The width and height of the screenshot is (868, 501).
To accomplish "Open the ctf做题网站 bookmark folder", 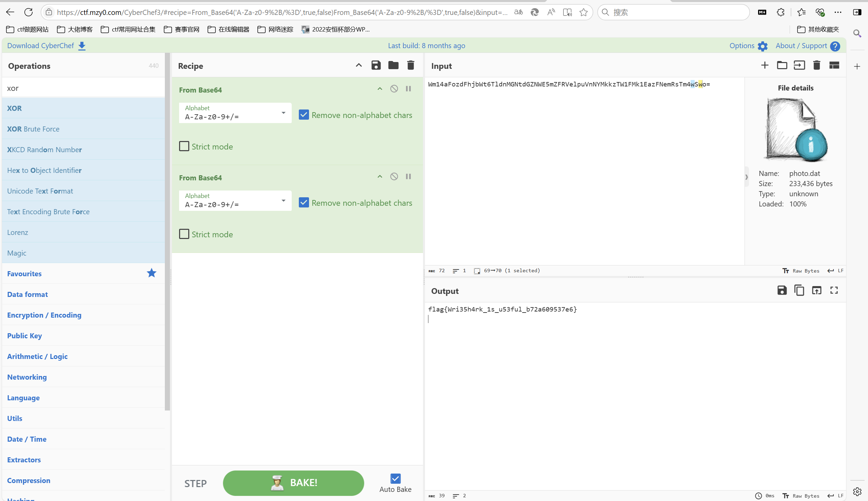I will pos(27,29).
